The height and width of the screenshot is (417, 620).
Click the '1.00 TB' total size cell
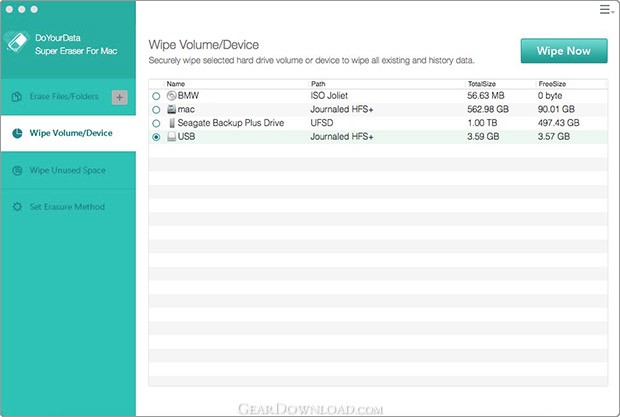tap(482, 123)
